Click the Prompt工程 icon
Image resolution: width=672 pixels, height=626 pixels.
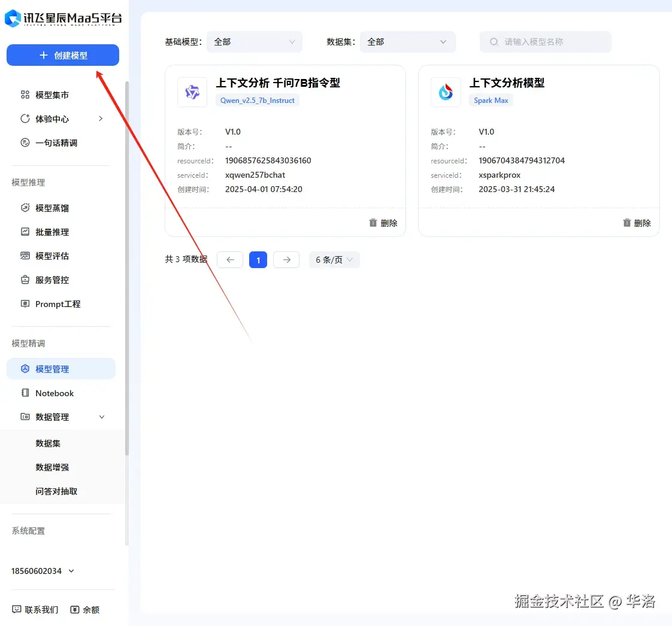[25, 303]
